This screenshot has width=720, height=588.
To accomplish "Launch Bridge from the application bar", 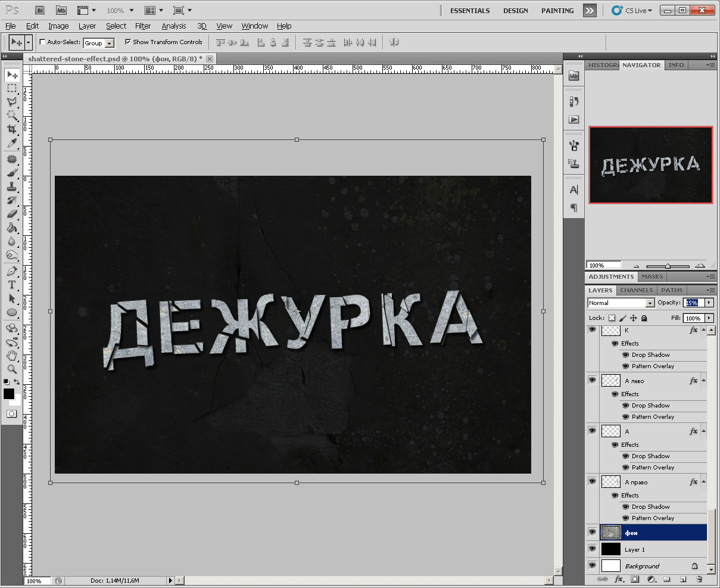I will pyautogui.click(x=40, y=10).
